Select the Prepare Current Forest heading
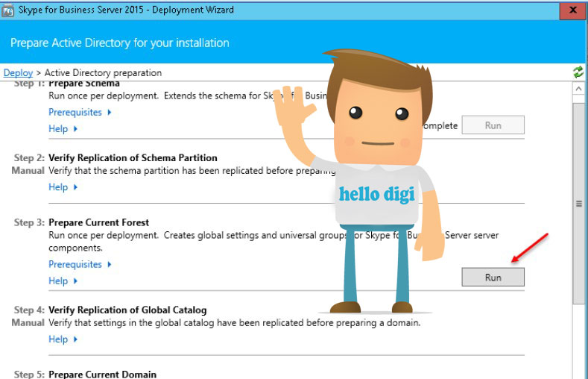 [x=98, y=222]
